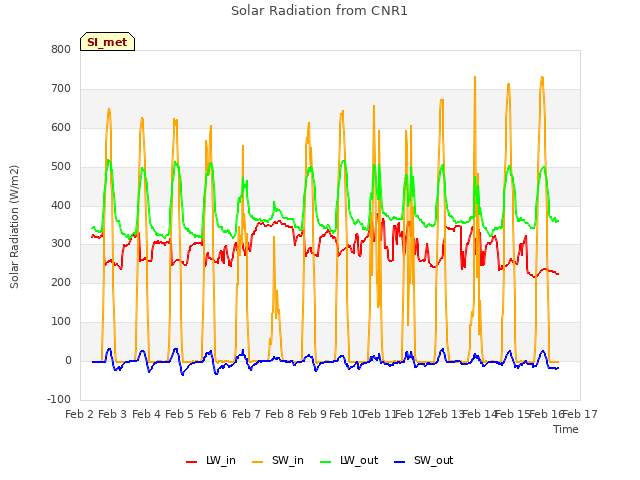The width and height of the screenshot is (640, 480).
Task: Click the blue SW_out legend swatch
Action: (400, 462)
